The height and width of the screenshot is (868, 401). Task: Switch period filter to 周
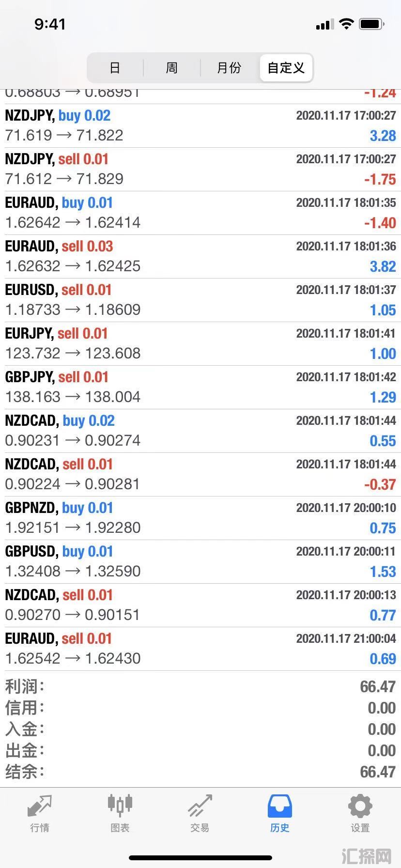[172, 68]
